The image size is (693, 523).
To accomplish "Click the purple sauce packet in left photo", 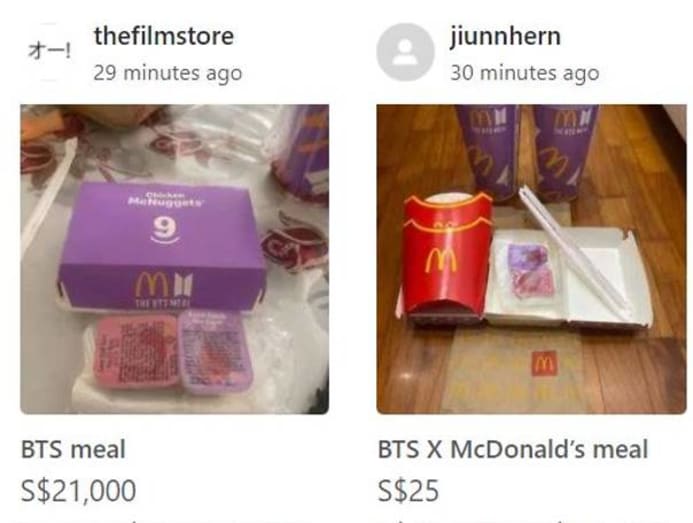I will tap(215, 351).
